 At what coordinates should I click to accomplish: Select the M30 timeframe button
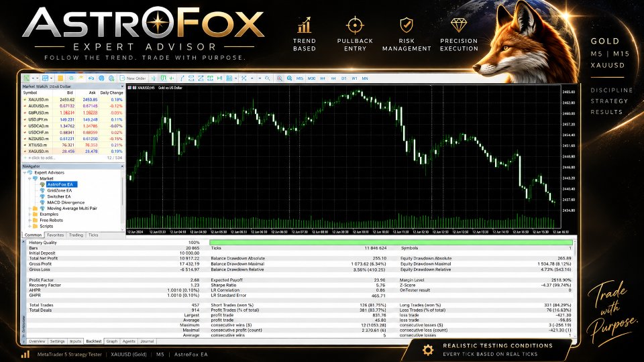311,78
